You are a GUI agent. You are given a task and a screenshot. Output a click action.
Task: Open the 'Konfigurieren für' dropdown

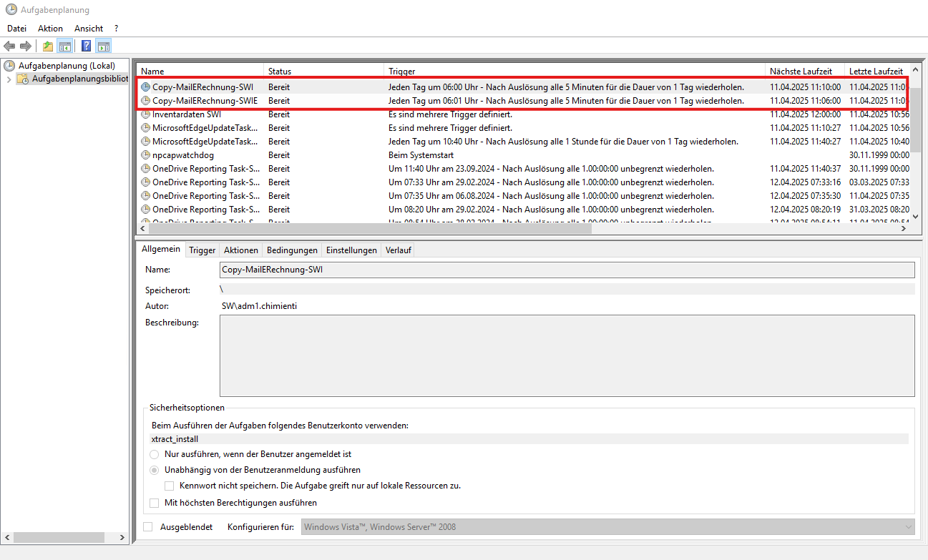(x=607, y=527)
